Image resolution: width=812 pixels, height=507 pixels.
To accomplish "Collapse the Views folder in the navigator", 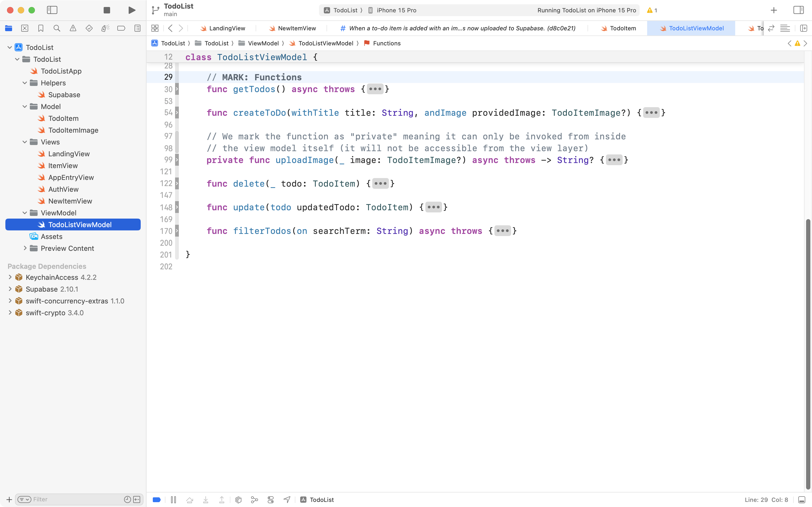I will coord(24,142).
